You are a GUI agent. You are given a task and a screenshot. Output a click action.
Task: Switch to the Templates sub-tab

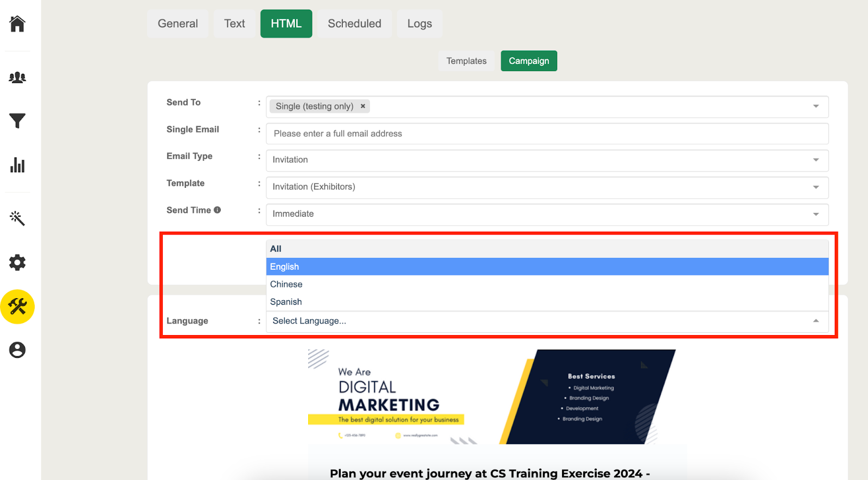pos(467,61)
